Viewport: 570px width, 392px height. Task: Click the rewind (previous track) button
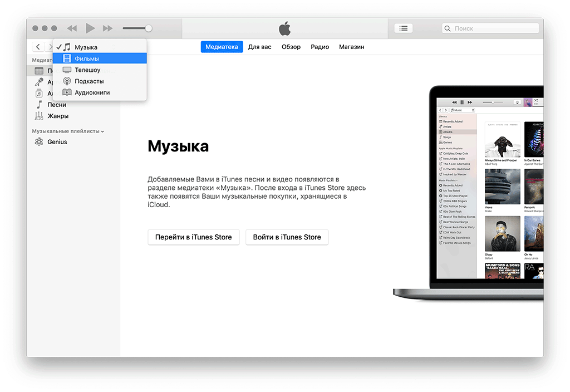pos(72,28)
